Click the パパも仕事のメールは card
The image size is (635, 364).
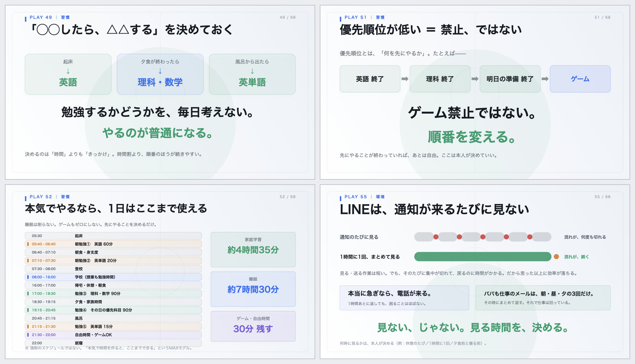(543, 298)
